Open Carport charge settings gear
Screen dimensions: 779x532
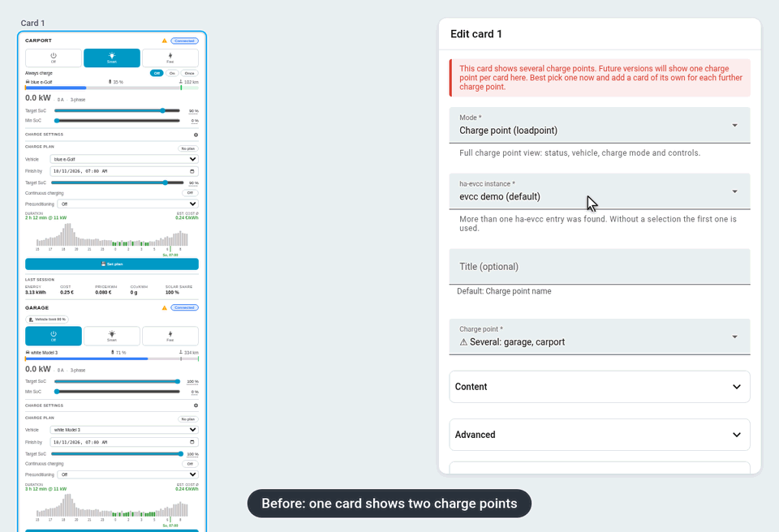tap(196, 135)
